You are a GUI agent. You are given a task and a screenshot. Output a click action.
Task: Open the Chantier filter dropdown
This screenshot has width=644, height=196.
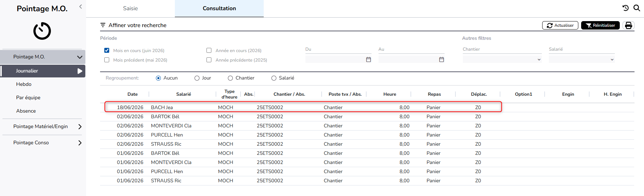tap(502, 59)
